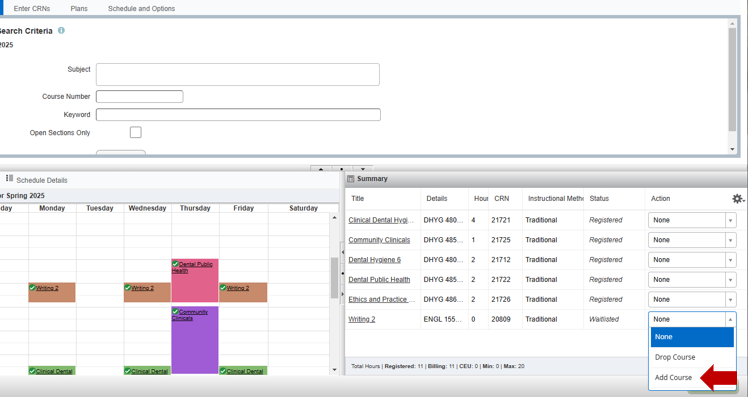Toggle the Open Sections Only checkbox
The image size is (751, 401).
135,132
